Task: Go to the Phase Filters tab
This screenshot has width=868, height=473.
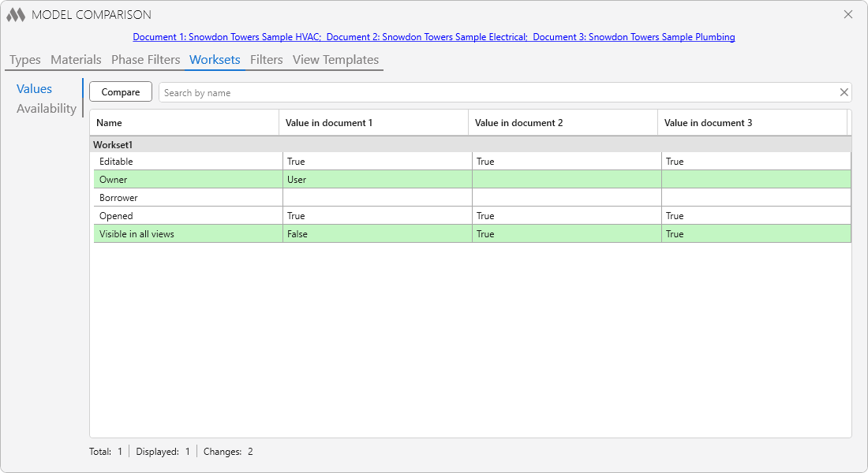Action: [146, 60]
